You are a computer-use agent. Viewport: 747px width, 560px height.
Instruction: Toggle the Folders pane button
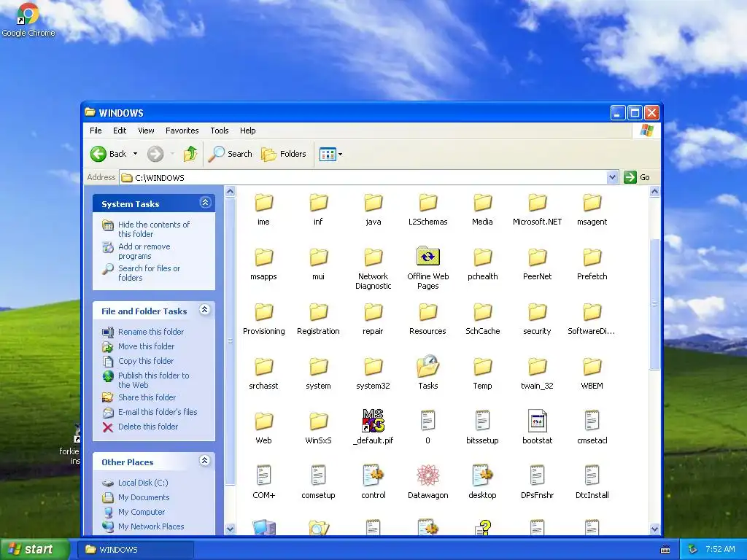point(284,154)
